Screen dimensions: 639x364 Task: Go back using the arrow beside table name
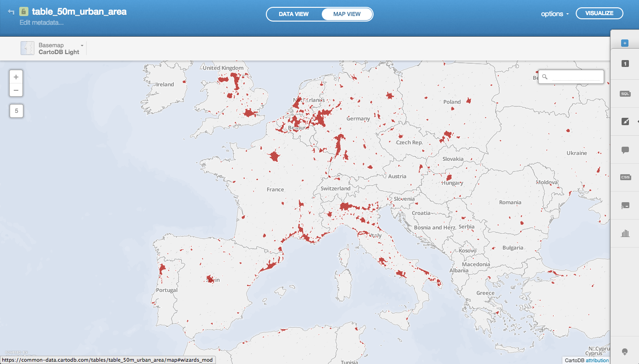(11, 11)
